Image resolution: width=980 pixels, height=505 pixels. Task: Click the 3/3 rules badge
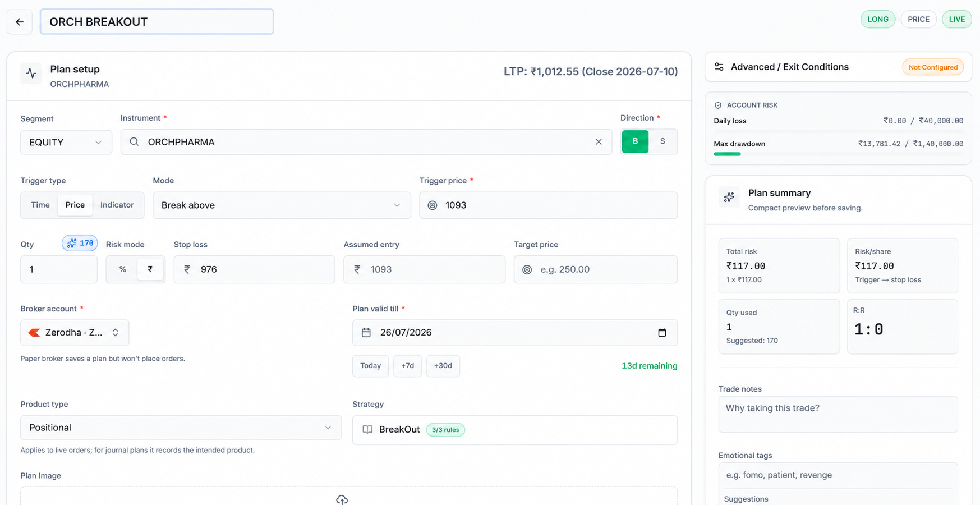pos(445,430)
